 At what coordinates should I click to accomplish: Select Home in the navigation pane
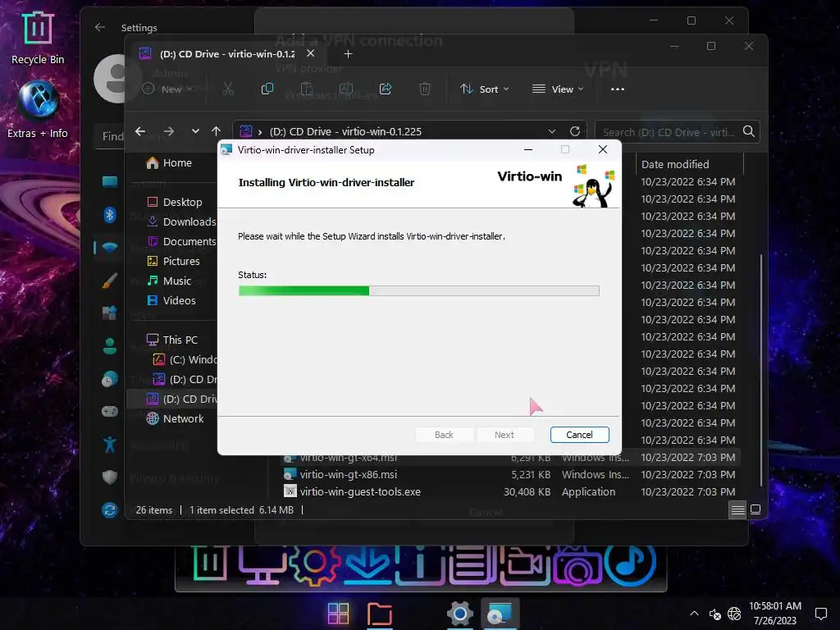click(169, 163)
